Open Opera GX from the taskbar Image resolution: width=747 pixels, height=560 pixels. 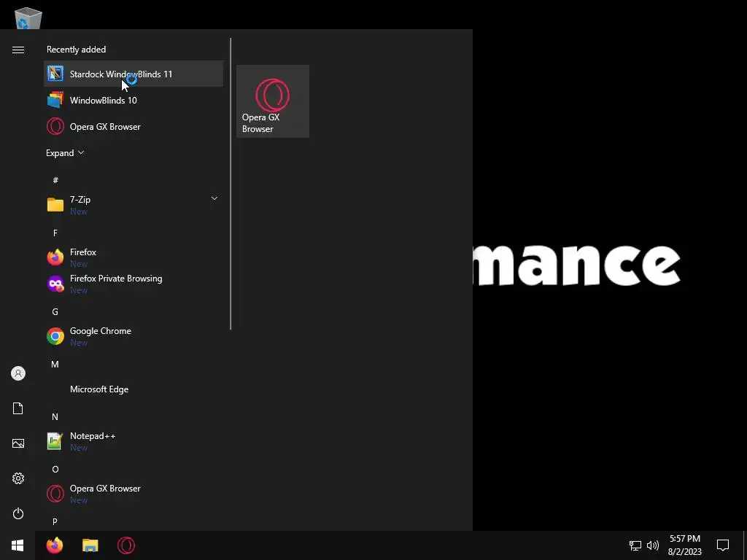126,545
